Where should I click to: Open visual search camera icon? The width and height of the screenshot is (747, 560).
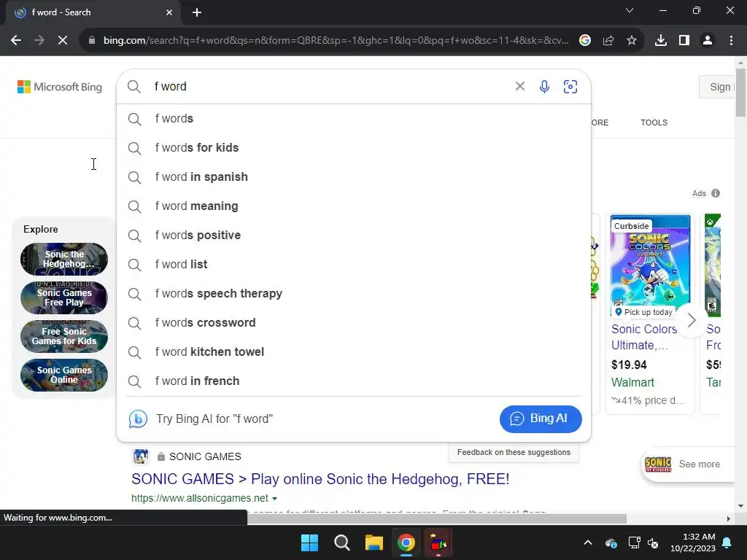(570, 87)
